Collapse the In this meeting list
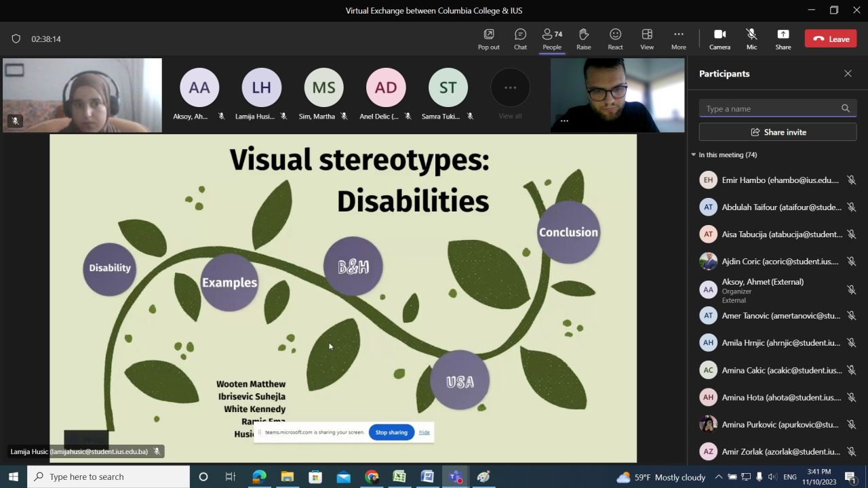 [694, 155]
